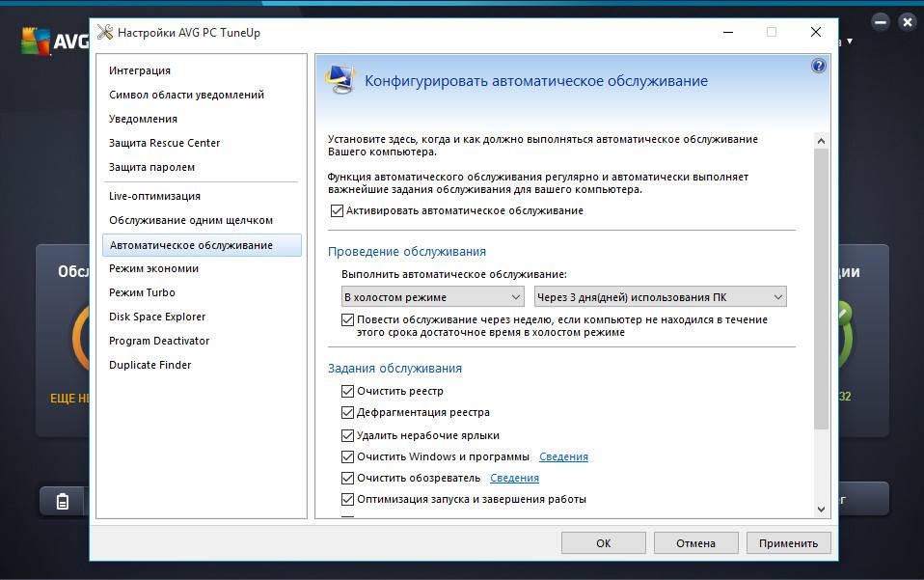924x580 pixels.
Task: Click the OK button
Action: click(x=604, y=543)
